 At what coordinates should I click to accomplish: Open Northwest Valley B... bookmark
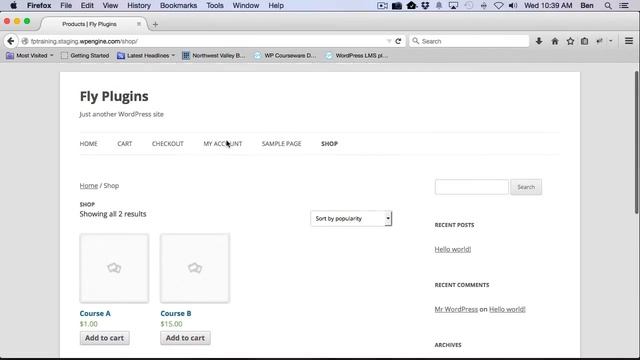coord(213,56)
